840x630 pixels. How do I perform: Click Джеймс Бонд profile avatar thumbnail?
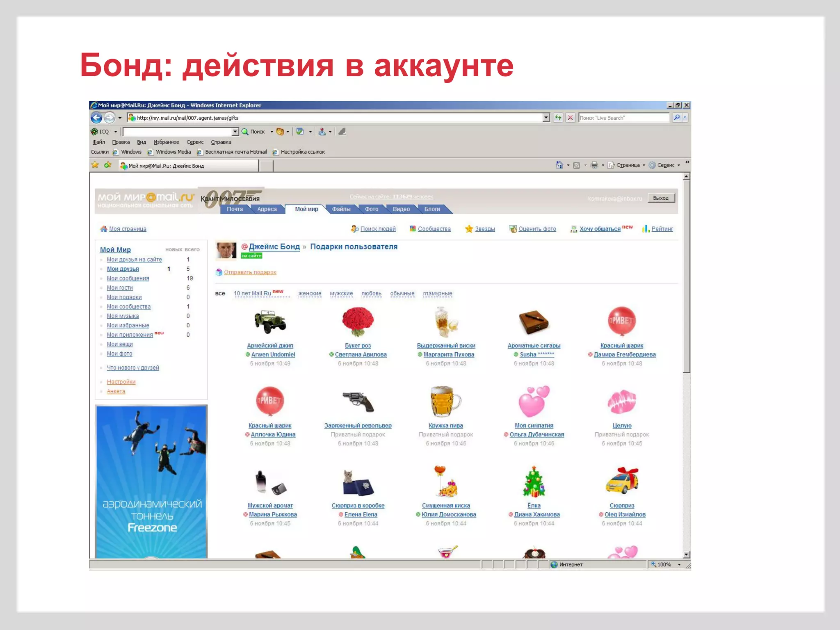click(x=226, y=250)
